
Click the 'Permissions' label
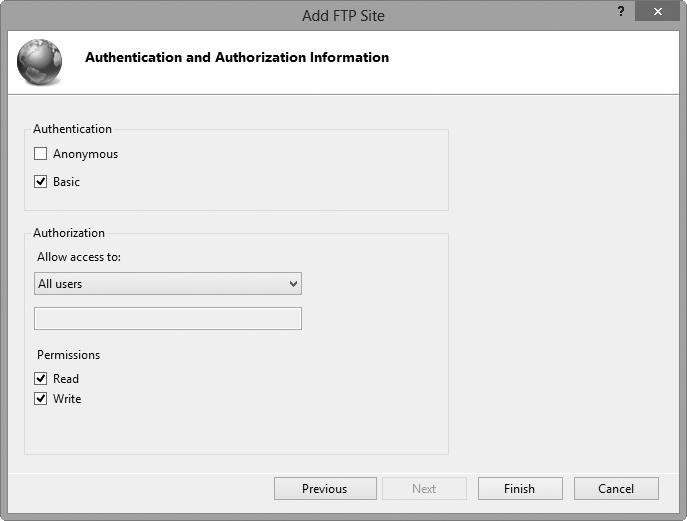68,354
